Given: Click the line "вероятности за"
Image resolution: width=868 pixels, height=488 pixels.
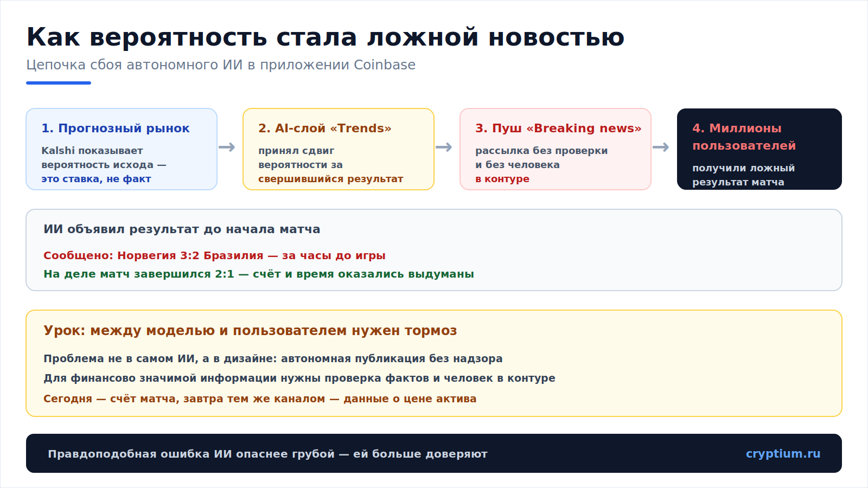Looking at the screenshot, I should [x=301, y=165].
